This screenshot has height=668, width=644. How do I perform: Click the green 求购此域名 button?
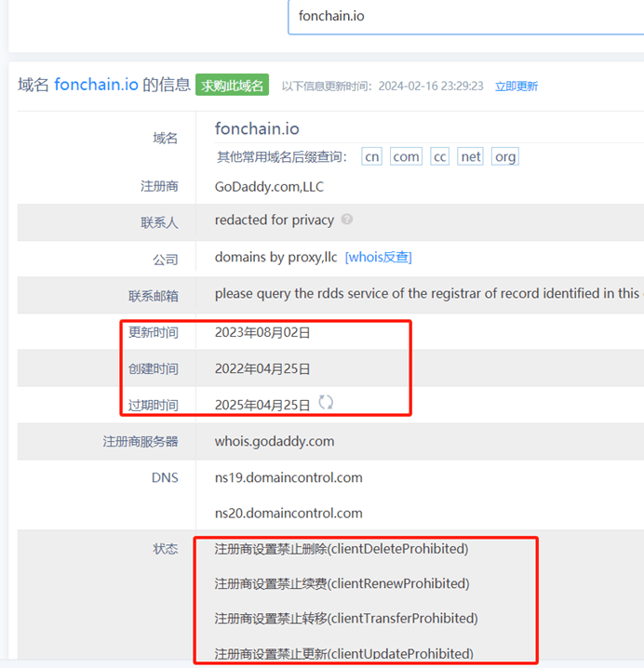(x=232, y=85)
